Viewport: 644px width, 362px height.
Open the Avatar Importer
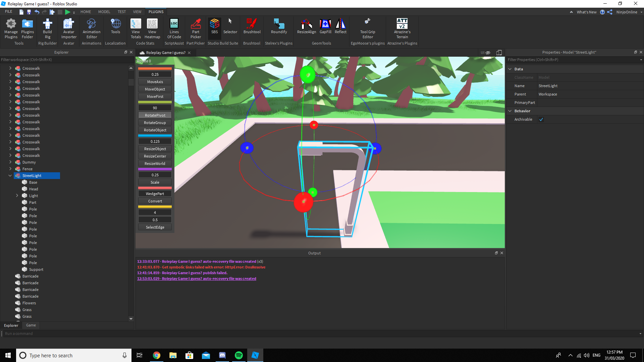(69, 28)
